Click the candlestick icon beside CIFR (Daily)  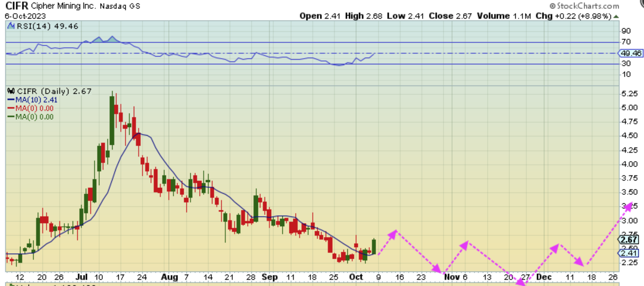tap(11, 91)
